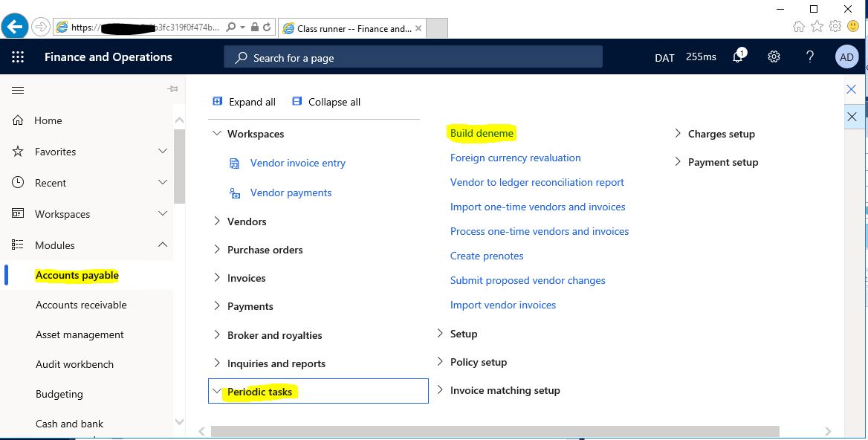Expand the Invoice matching setup group
868x440 pixels.
[x=440, y=389]
